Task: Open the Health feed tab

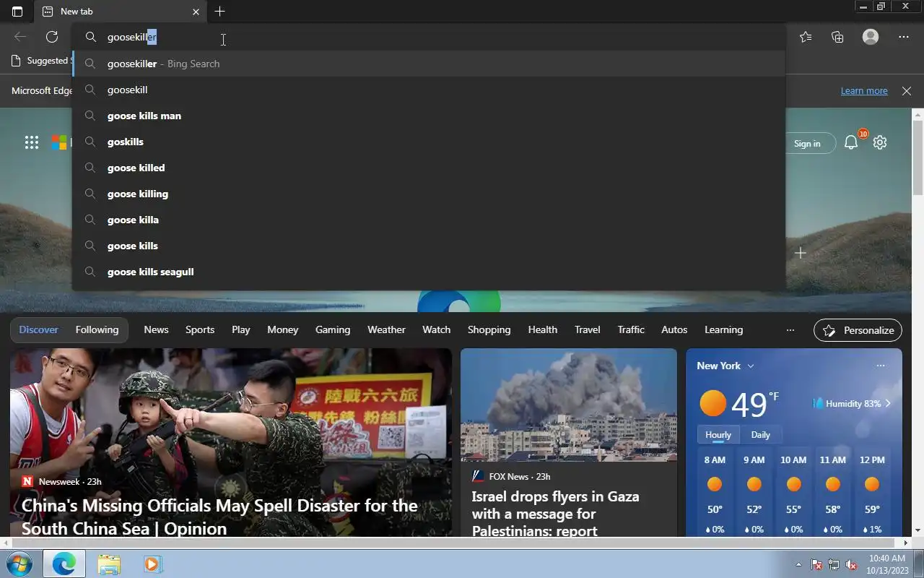Action: point(542,329)
